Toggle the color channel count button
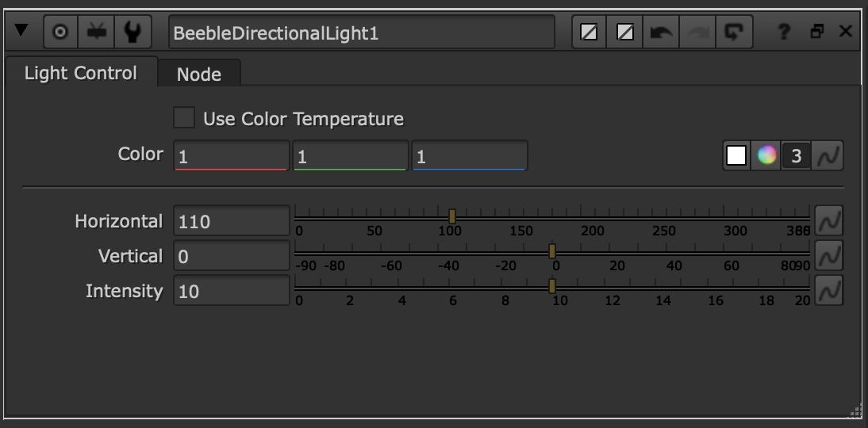 tap(796, 156)
